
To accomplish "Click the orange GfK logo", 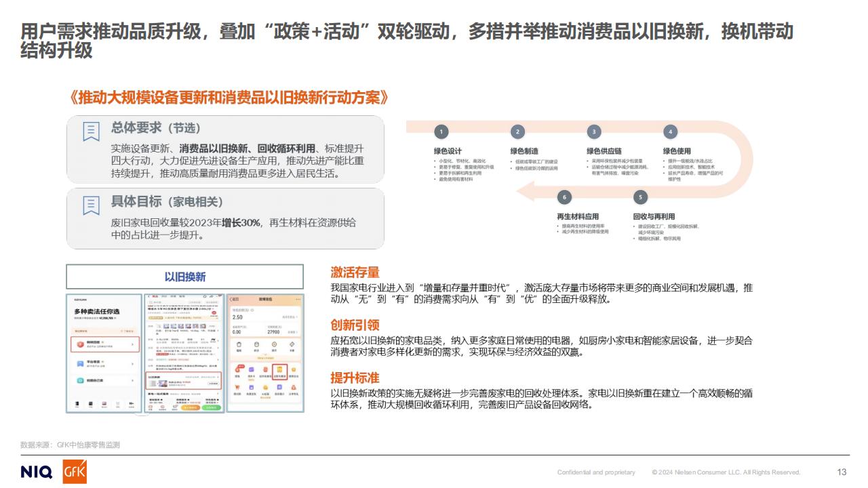I will pos(75,472).
